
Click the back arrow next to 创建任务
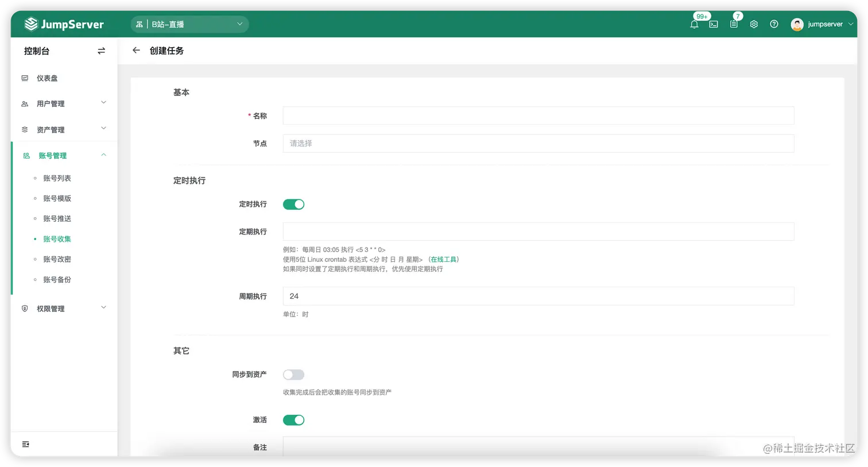pyautogui.click(x=136, y=51)
